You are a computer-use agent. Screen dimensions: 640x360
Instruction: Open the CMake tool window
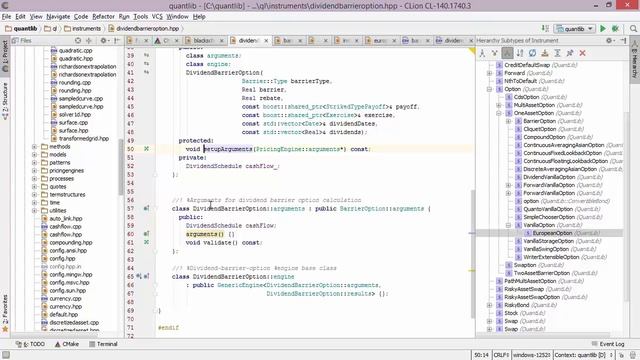tap(67, 344)
